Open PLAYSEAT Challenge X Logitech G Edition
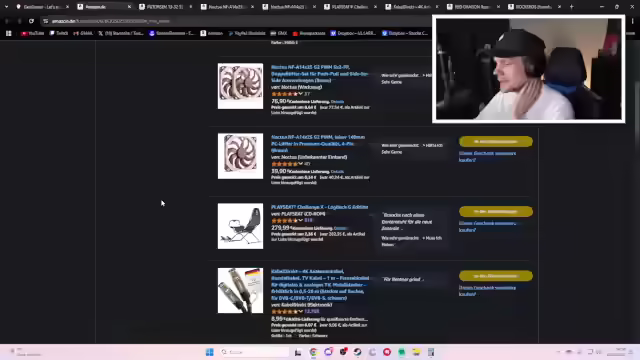 coord(320,207)
